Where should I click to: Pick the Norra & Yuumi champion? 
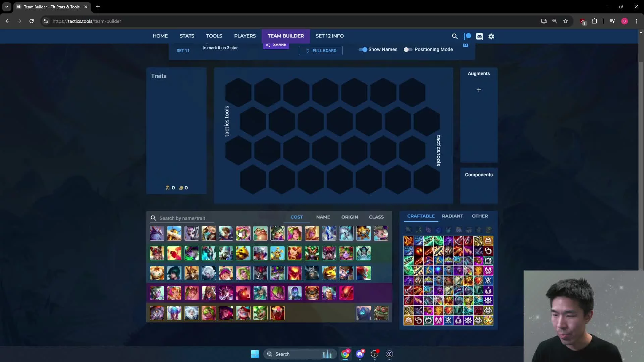point(243,313)
